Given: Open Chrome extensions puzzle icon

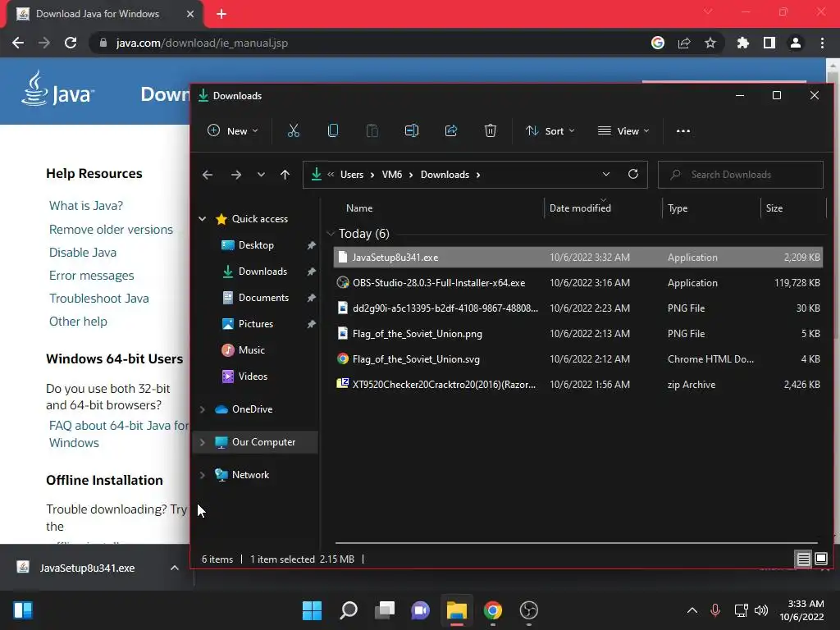Looking at the screenshot, I should point(743,43).
